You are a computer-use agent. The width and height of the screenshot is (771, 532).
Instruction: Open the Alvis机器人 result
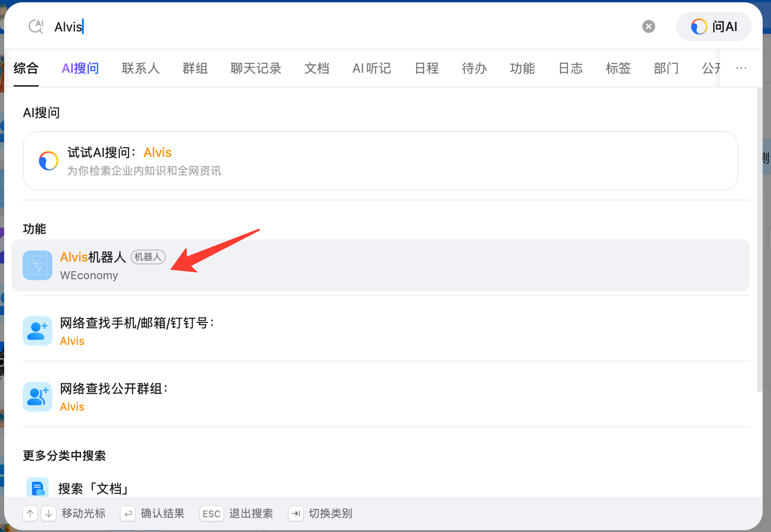(x=381, y=265)
